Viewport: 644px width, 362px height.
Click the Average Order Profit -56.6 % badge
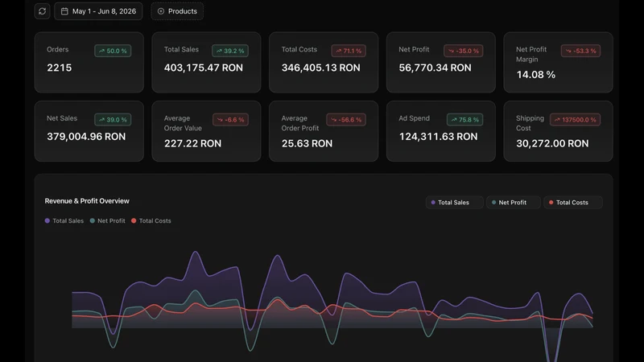click(346, 120)
